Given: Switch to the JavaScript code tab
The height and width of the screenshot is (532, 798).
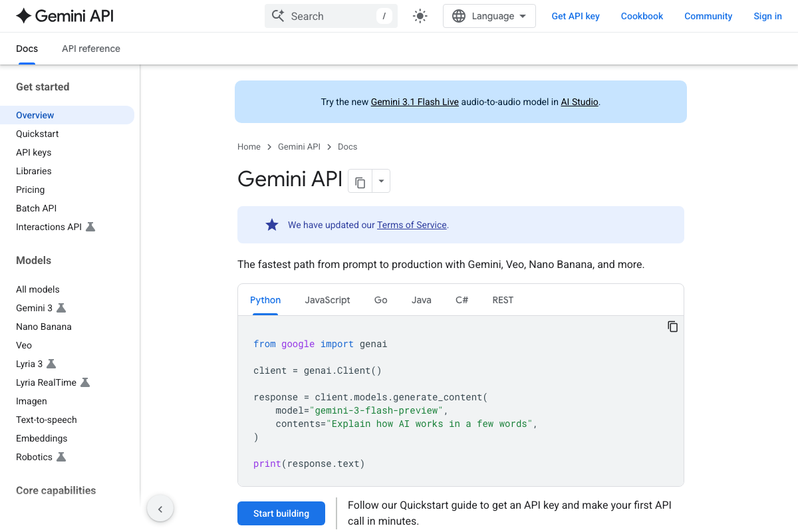Looking at the screenshot, I should 327,300.
